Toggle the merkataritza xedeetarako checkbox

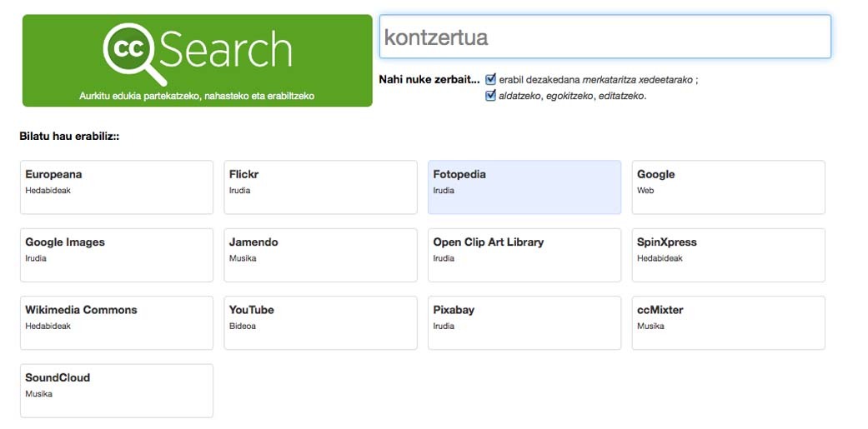(x=490, y=80)
